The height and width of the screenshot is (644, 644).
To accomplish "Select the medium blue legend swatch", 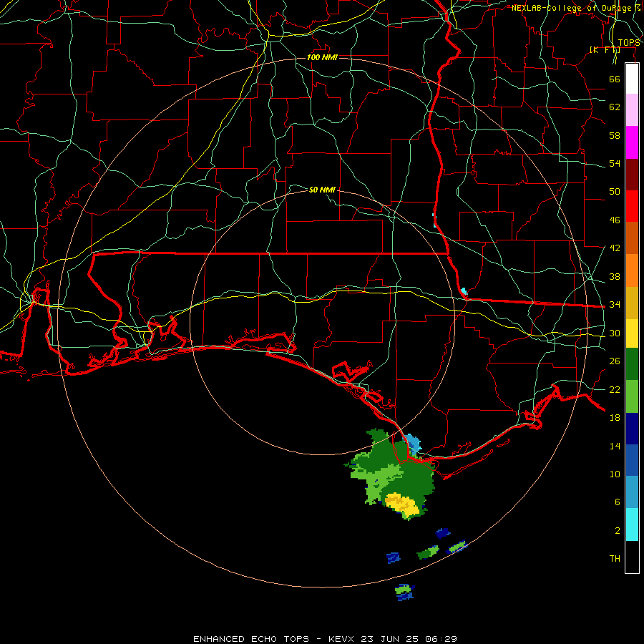I will tap(632, 460).
